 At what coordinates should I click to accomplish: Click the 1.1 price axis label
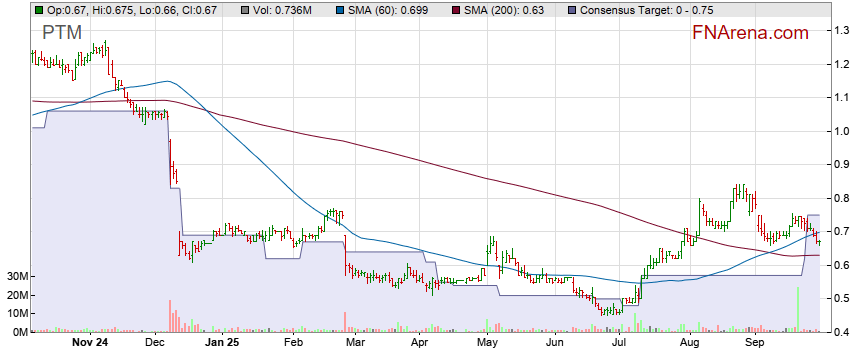842,97
